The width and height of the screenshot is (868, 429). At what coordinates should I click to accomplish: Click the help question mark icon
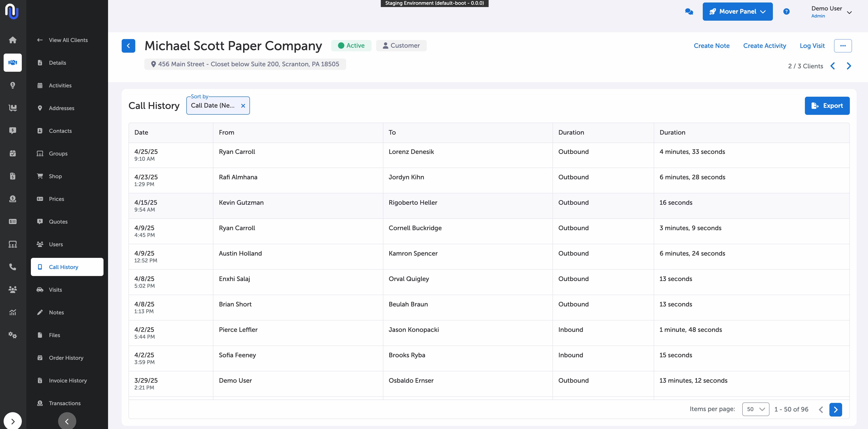click(x=786, y=11)
